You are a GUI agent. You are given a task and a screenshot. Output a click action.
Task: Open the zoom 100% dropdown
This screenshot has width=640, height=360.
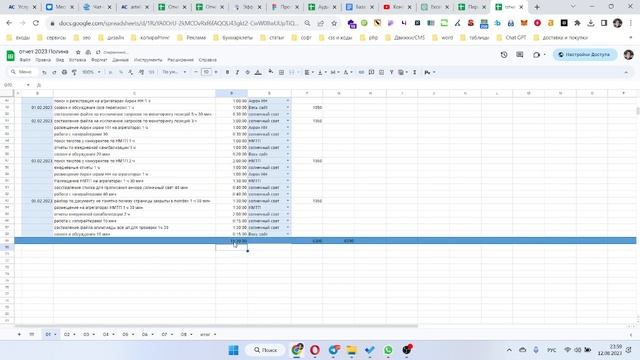pyautogui.click(x=91, y=72)
